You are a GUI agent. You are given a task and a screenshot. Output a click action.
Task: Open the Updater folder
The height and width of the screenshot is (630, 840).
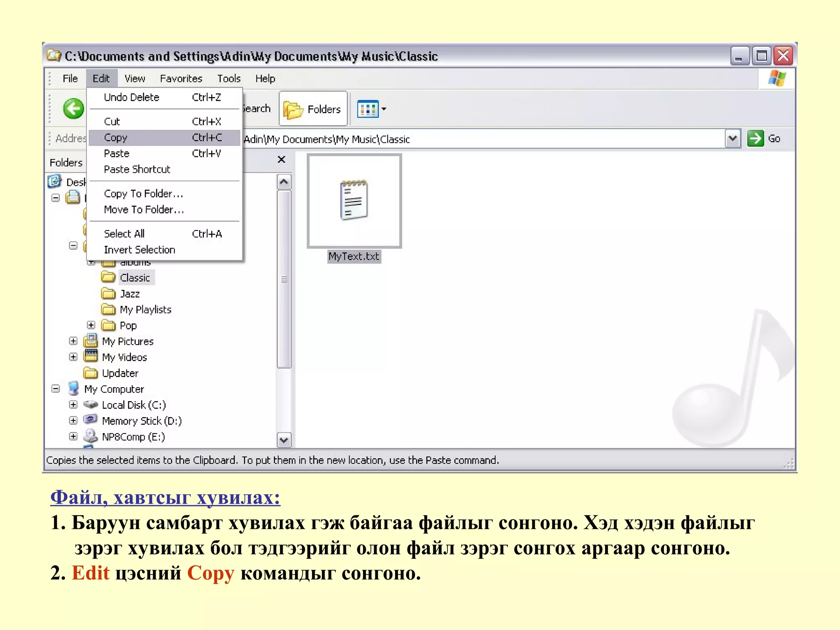[x=120, y=373]
